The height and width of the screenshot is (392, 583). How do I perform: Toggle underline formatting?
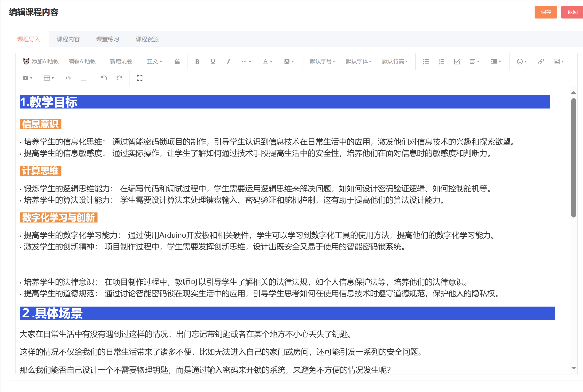[x=213, y=61]
